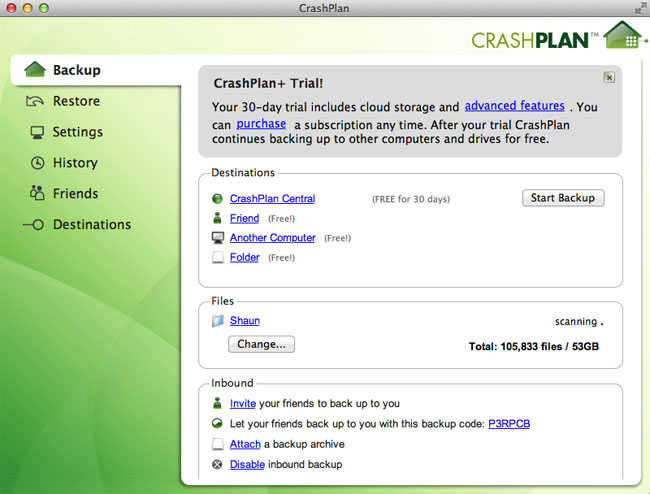Click the person icon beside Friend destination
650x494 pixels.
pyautogui.click(x=217, y=218)
